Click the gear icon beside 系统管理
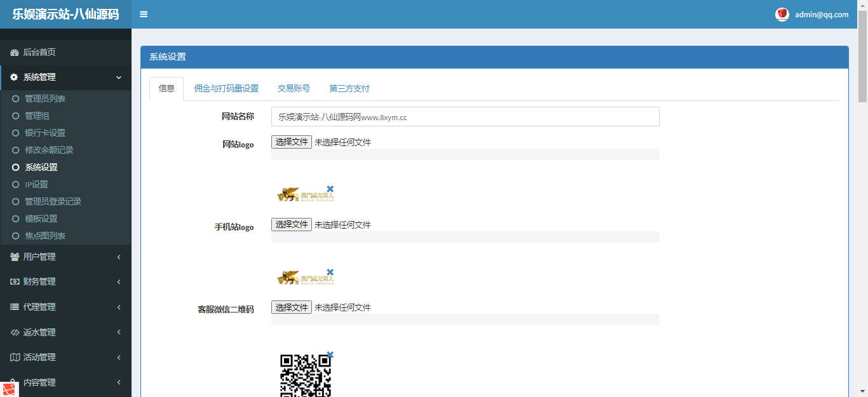The height and width of the screenshot is (397, 868). [14, 77]
